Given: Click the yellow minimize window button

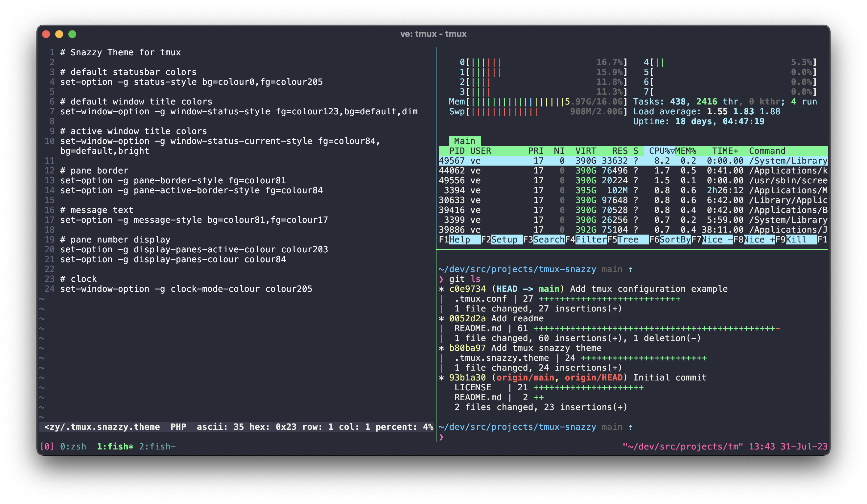Looking at the screenshot, I should [x=59, y=34].
